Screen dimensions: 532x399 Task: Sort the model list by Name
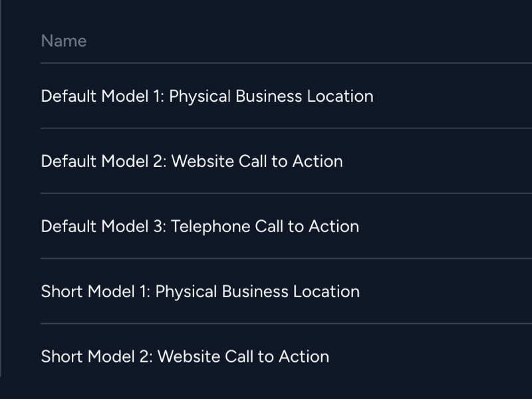tap(64, 41)
